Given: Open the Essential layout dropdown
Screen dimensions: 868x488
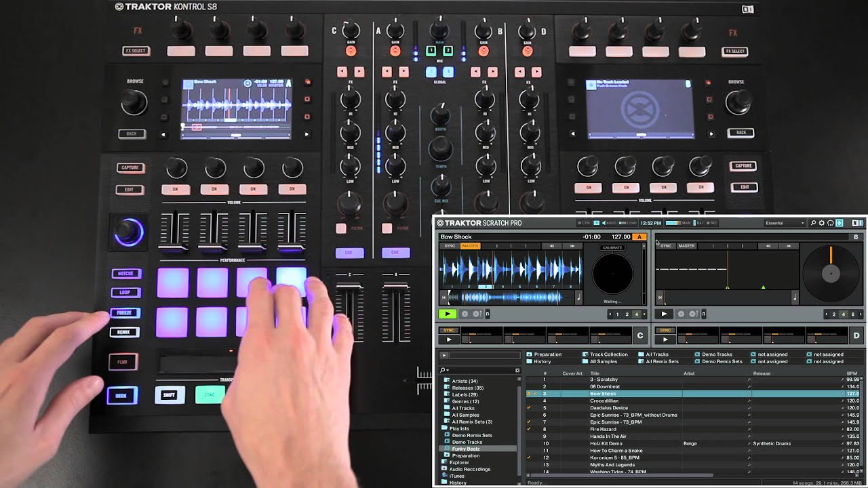Looking at the screenshot, I should (785, 223).
